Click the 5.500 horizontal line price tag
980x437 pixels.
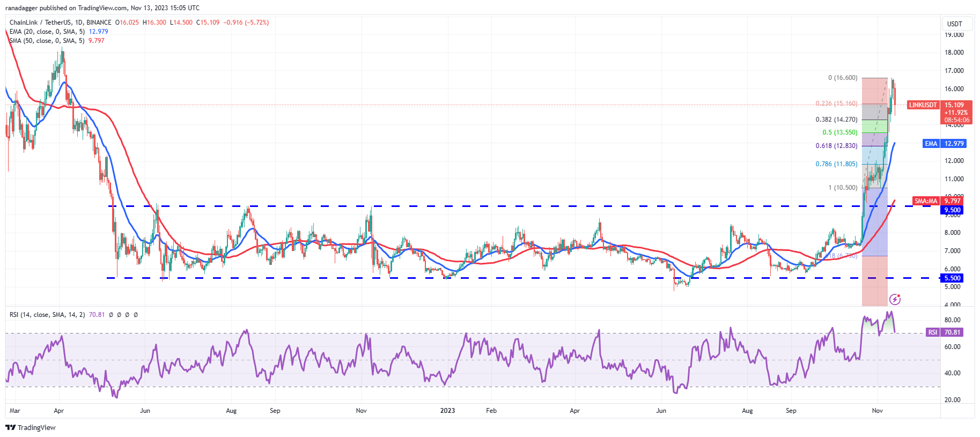(952, 278)
